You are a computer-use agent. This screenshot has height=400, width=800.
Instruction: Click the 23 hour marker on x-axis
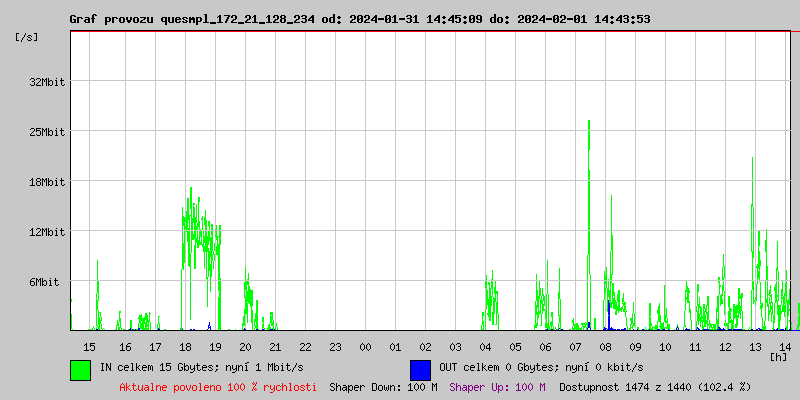[x=335, y=346]
